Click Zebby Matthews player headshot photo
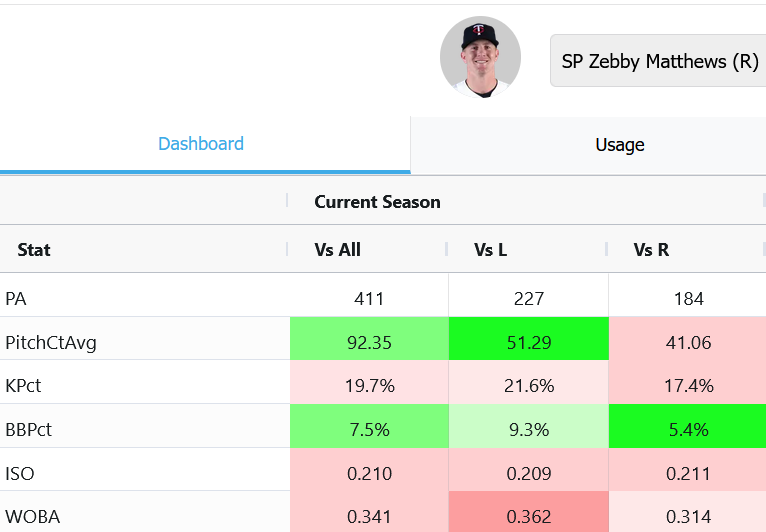This screenshot has width=766, height=532. click(480, 57)
